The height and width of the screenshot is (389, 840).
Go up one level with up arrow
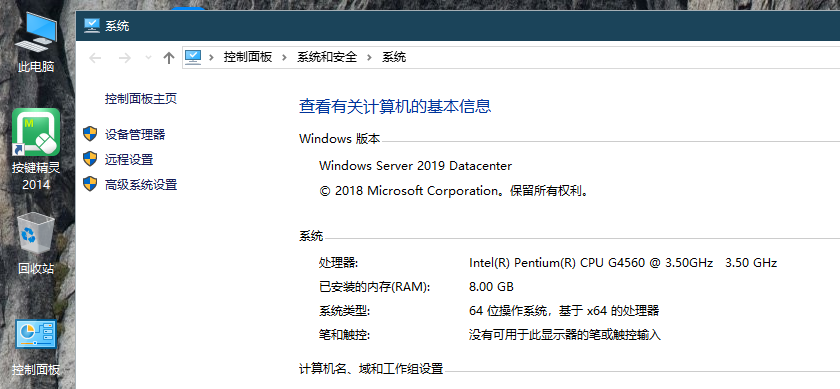pyautogui.click(x=169, y=58)
